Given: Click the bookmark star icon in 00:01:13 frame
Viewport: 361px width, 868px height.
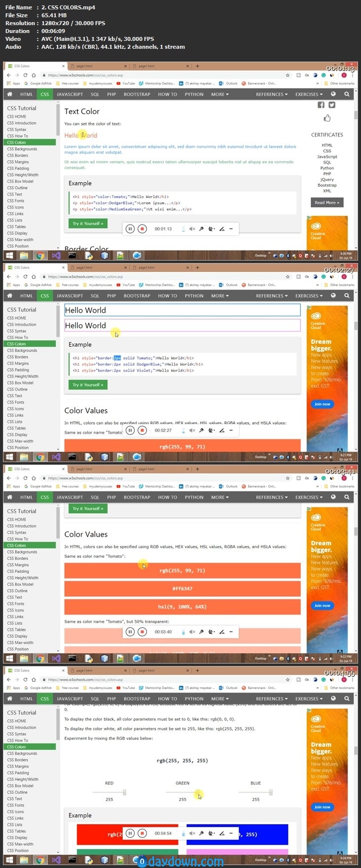Looking at the screenshot, I should pos(288,75).
